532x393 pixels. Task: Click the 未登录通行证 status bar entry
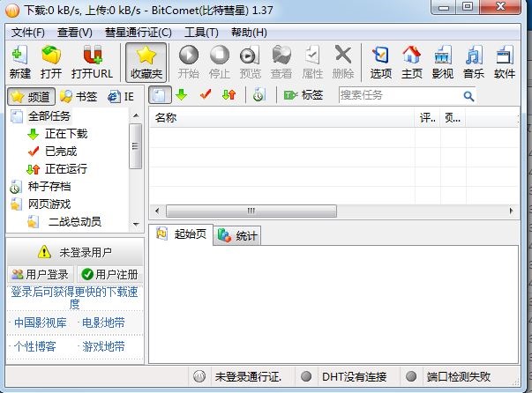pos(248,377)
